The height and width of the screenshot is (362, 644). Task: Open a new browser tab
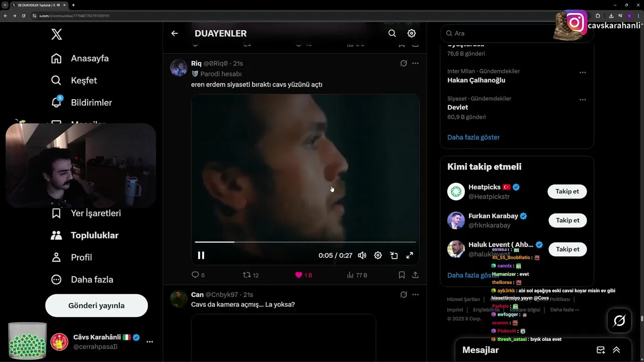pyautogui.click(x=73, y=5)
